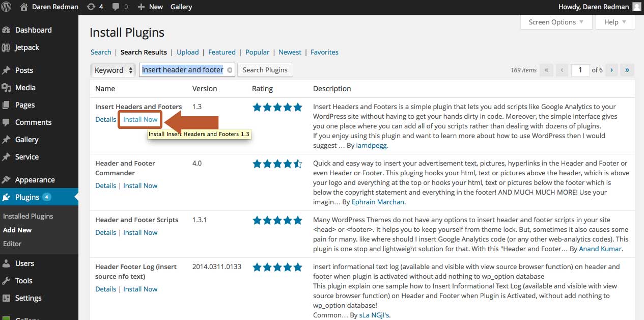
Task: Open author link Ephrain Marchan
Action: pyautogui.click(x=378, y=202)
